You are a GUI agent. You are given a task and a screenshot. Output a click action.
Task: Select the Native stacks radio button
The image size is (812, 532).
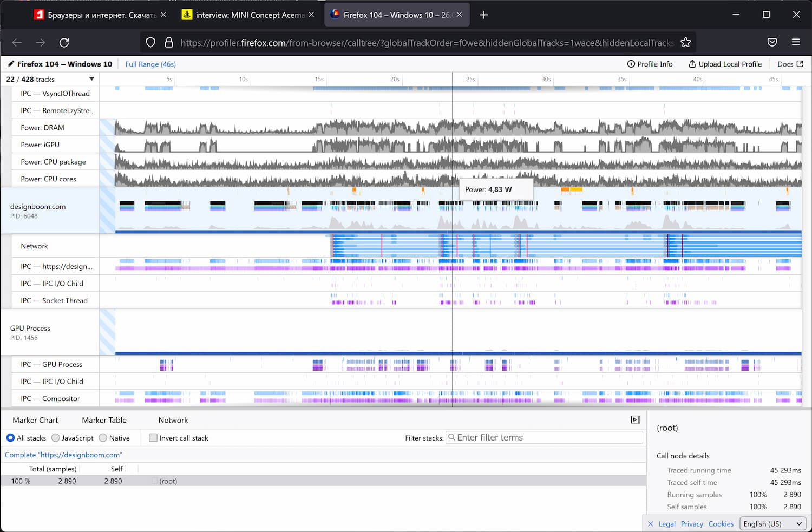[103, 438]
